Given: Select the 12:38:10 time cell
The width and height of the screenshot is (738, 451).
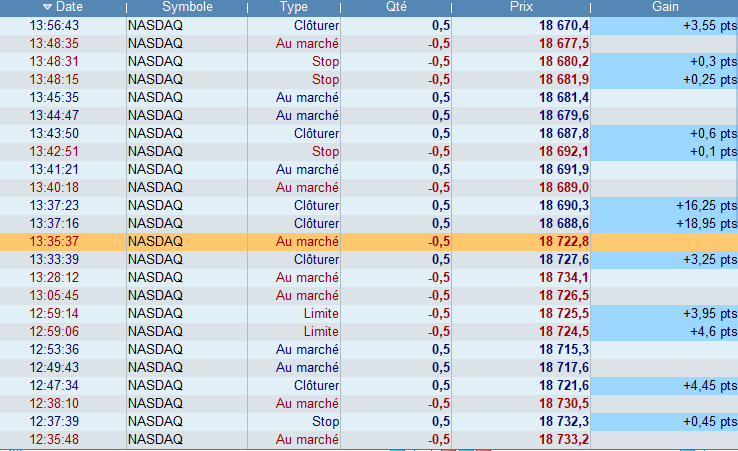Looking at the screenshot, I should pos(54,403).
